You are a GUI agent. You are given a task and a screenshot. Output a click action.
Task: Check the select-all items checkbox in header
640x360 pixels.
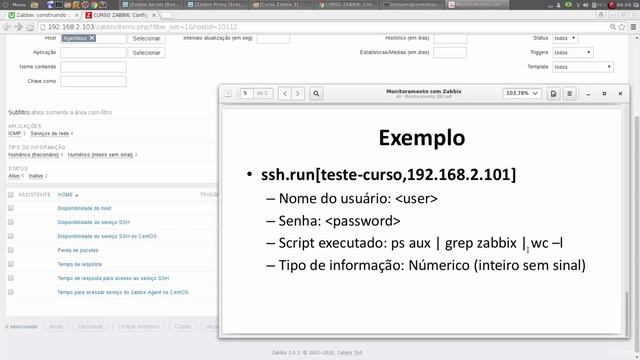click(11, 195)
